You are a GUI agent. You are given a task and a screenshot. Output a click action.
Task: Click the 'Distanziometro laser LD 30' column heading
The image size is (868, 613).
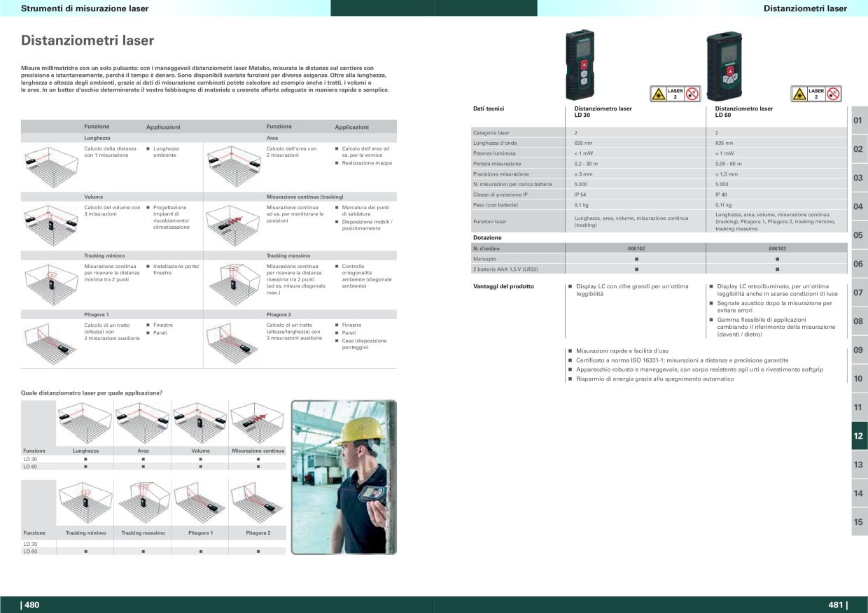pyautogui.click(x=603, y=111)
